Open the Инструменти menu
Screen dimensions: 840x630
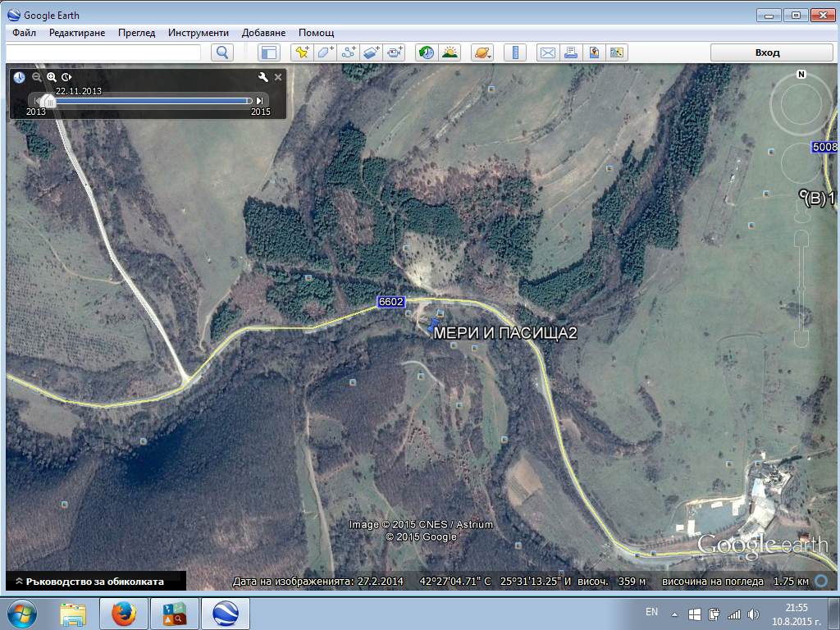tap(199, 33)
